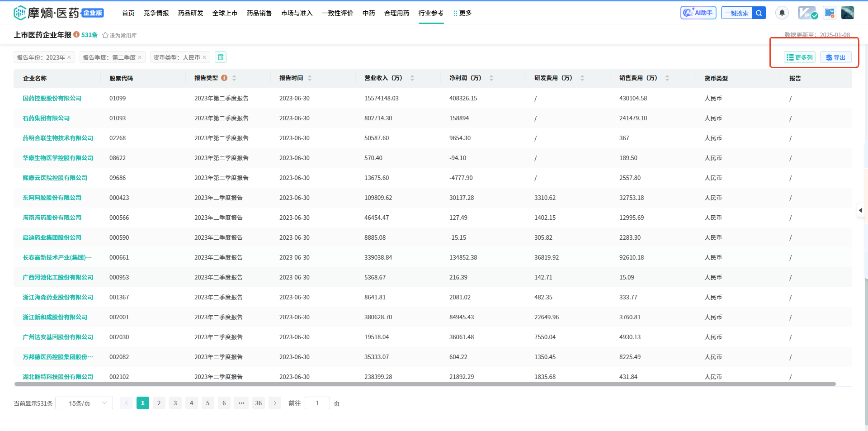Click the 更多列 button
The height and width of the screenshot is (431, 868).
pos(800,57)
